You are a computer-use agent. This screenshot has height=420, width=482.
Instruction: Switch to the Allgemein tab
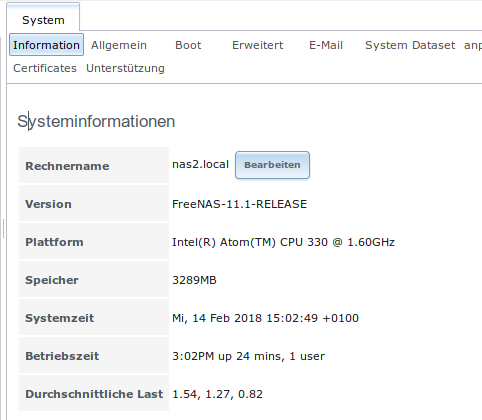119,45
